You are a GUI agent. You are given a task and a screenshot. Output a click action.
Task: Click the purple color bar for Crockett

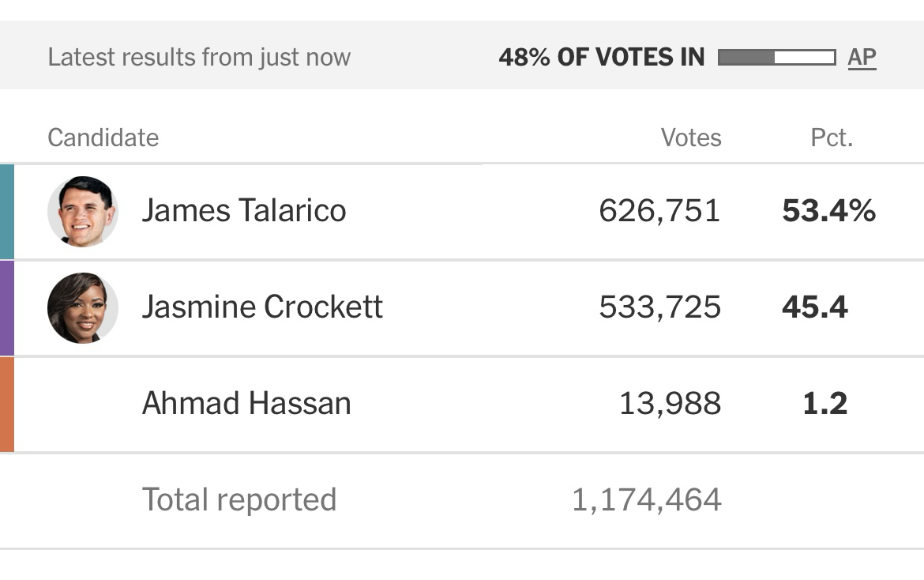(7, 307)
